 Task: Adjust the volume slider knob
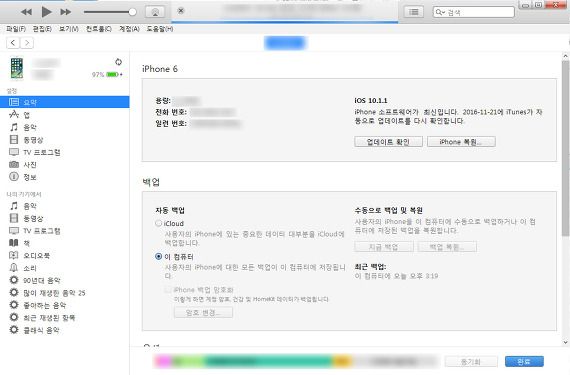pyautogui.click(x=132, y=12)
